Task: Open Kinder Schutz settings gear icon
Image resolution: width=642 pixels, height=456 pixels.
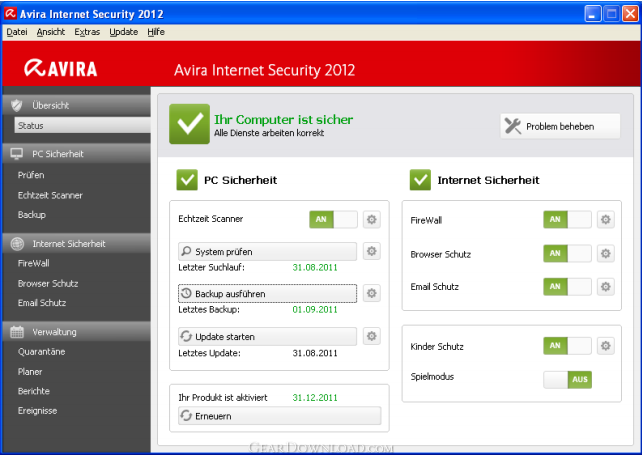Action: 606,346
